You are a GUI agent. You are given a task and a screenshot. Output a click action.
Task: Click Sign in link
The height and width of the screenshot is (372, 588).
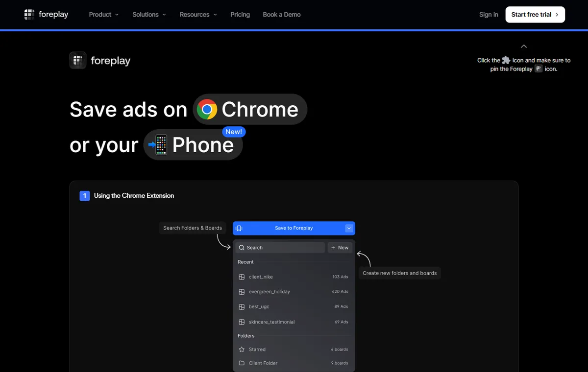click(489, 15)
